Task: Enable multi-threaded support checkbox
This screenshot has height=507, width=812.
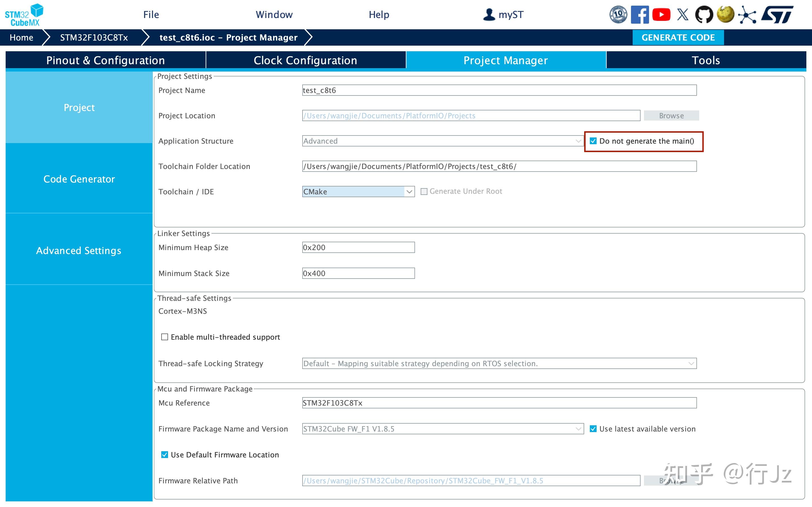Action: pyautogui.click(x=164, y=337)
